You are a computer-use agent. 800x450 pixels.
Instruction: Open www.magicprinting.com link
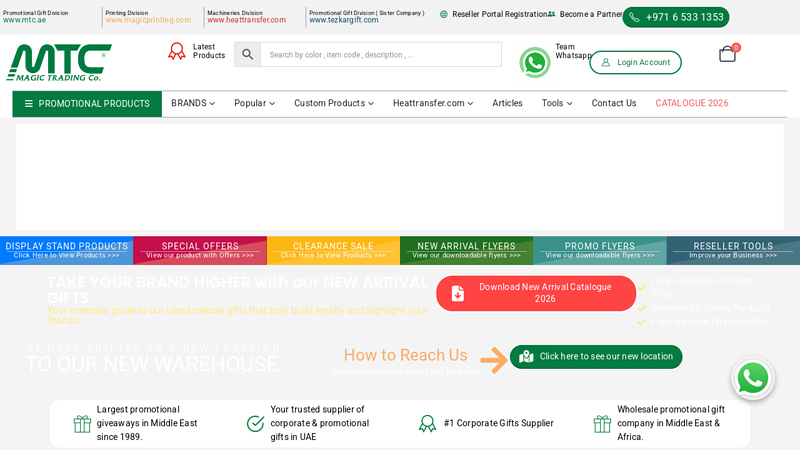pyautogui.click(x=148, y=20)
